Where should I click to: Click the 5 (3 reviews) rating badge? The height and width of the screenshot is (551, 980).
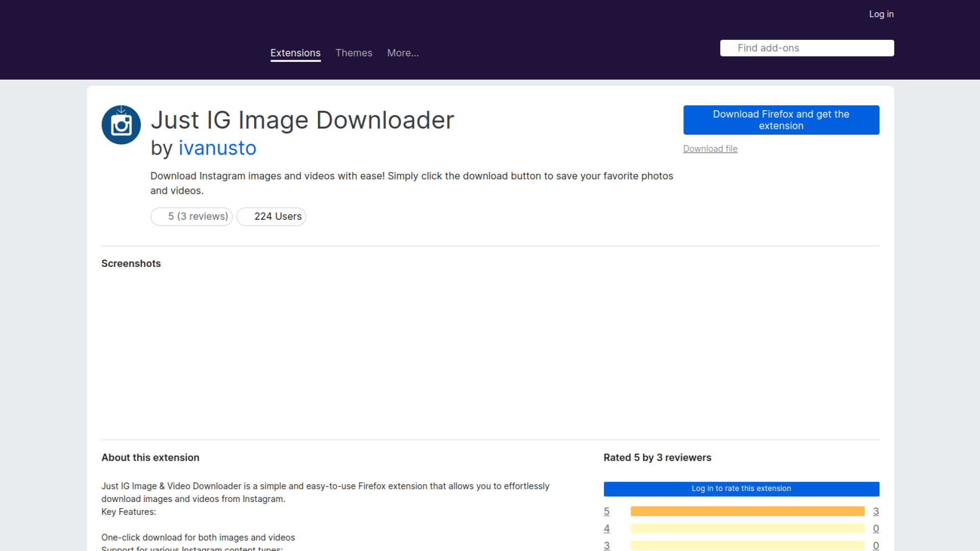tap(191, 216)
